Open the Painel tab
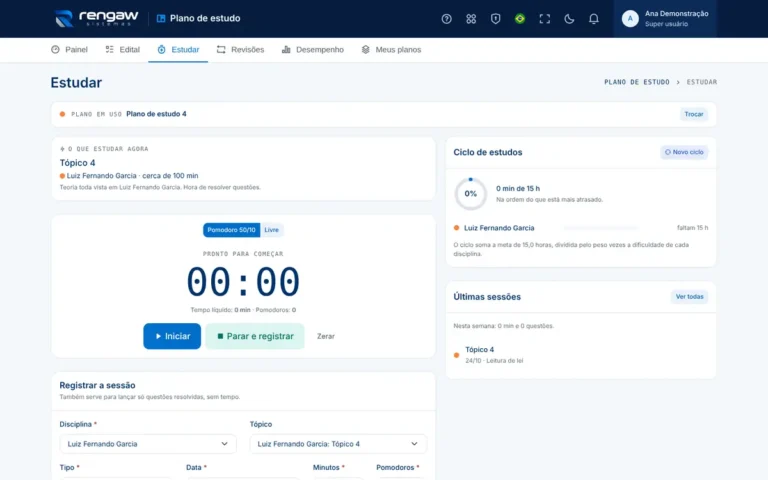This screenshot has width=768, height=480. coord(70,49)
